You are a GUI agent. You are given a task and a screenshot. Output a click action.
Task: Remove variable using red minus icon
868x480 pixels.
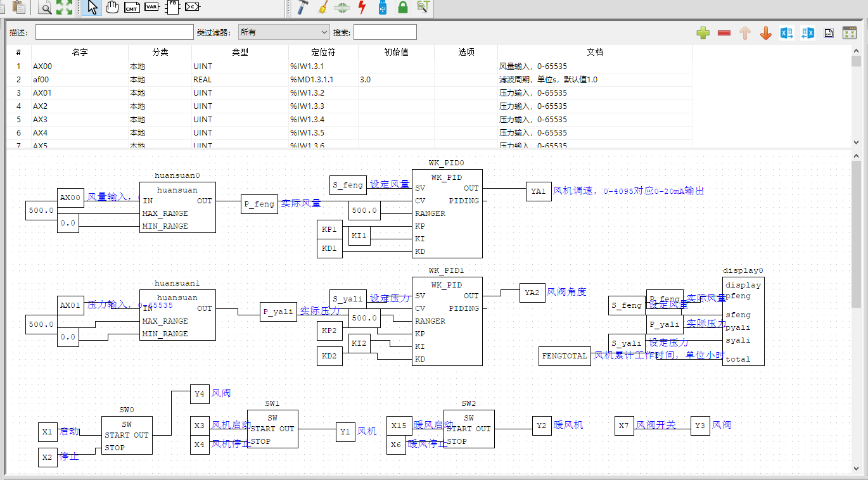724,33
